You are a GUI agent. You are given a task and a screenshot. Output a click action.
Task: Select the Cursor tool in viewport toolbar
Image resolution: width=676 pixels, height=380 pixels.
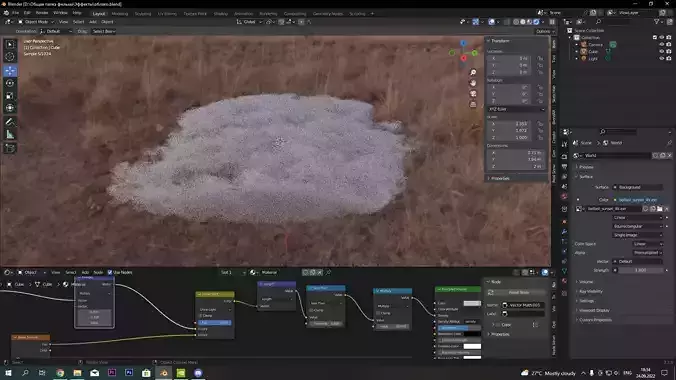(10, 57)
